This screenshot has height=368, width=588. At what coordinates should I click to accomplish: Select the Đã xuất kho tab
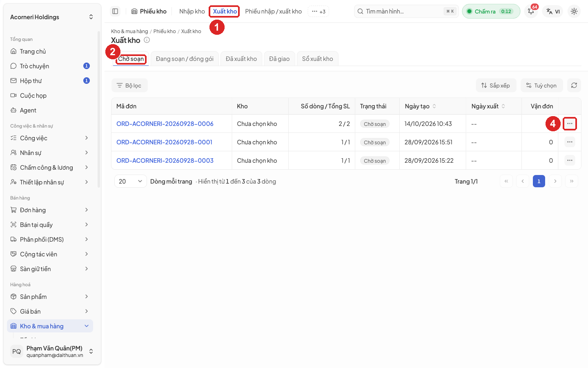(x=241, y=59)
